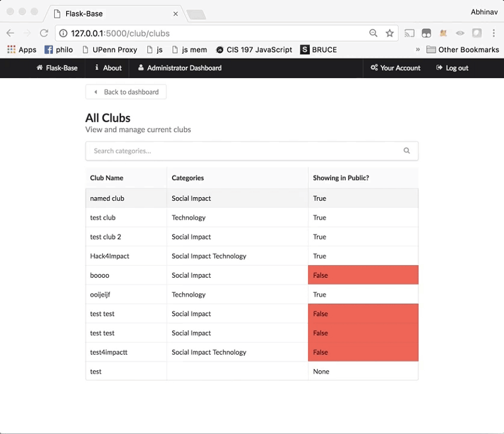Open the Chrome Cast icon

click(411, 33)
